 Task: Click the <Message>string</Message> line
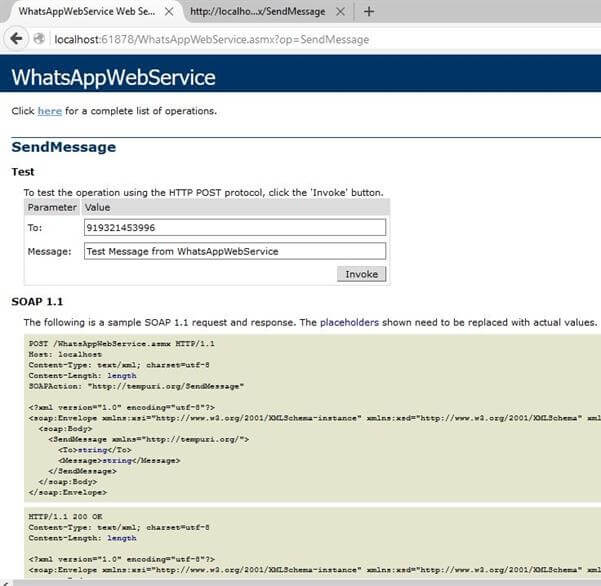119,460
